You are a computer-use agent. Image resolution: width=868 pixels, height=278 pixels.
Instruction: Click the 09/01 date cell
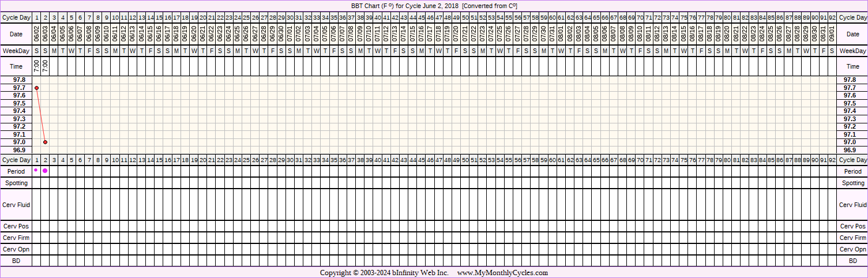click(832, 35)
